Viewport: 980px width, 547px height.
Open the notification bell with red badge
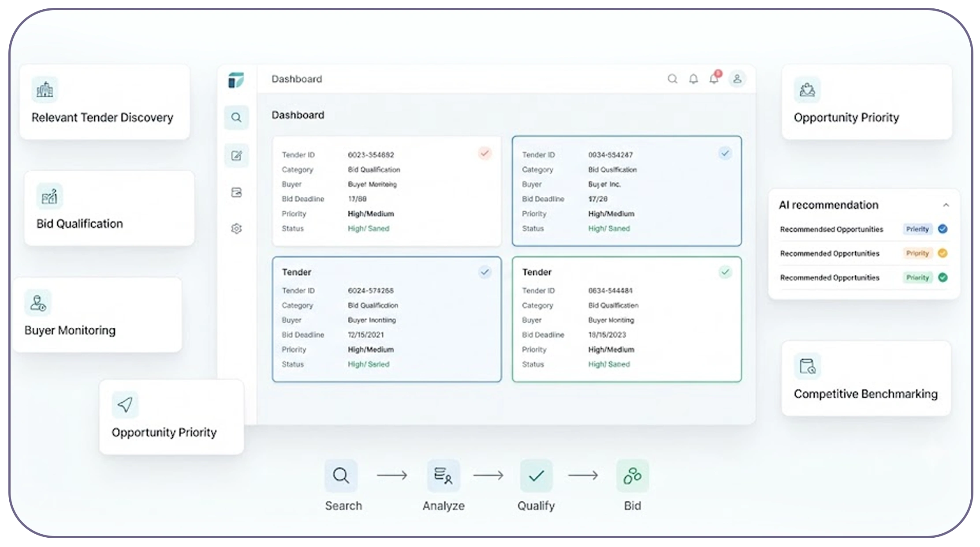[715, 78]
